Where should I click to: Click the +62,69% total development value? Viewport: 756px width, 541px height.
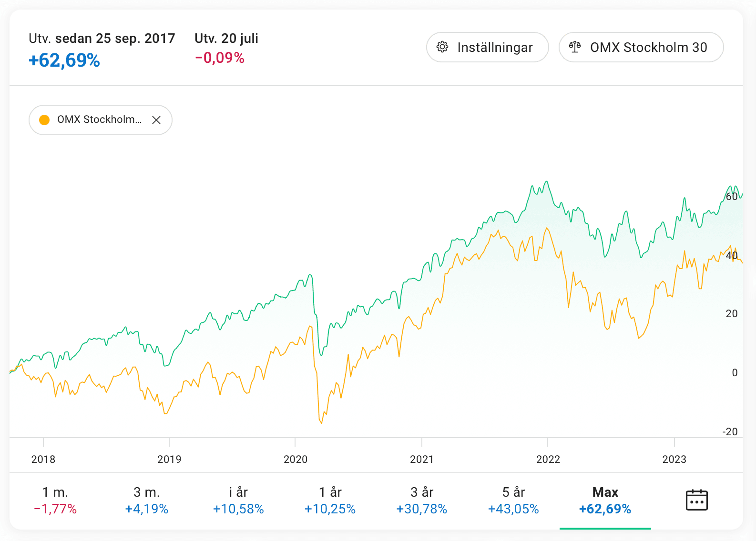point(64,60)
